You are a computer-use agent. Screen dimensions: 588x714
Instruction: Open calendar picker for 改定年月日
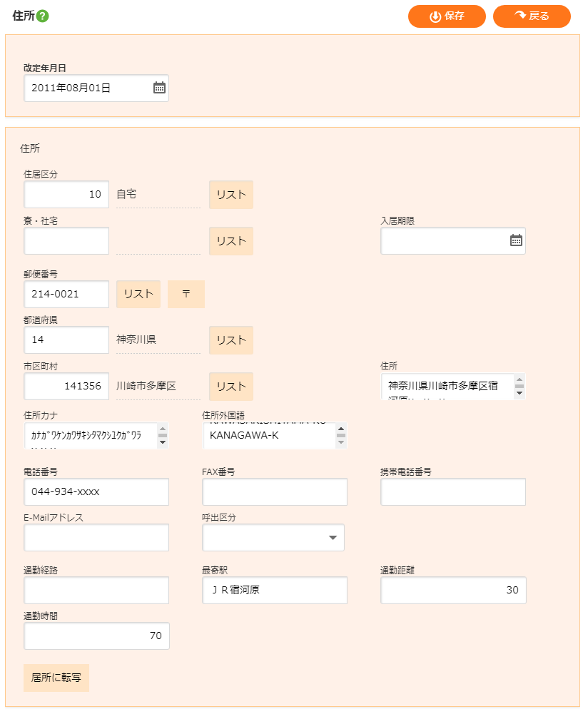tap(159, 88)
